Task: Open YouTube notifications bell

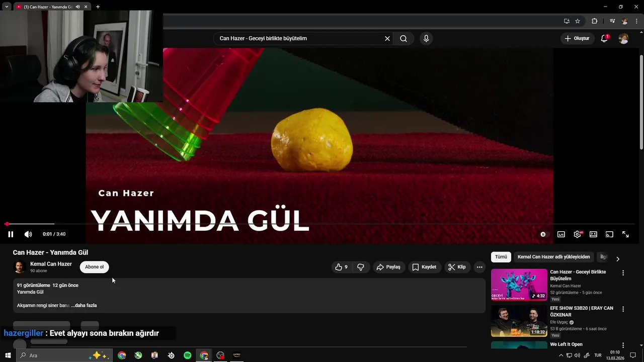Action: tap(604, 38)
